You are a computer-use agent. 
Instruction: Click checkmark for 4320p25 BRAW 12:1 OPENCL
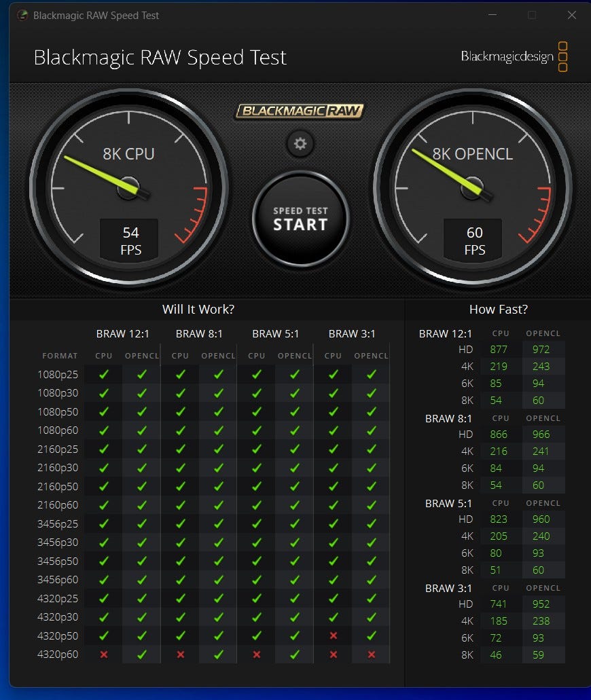(x=141, y=599)
